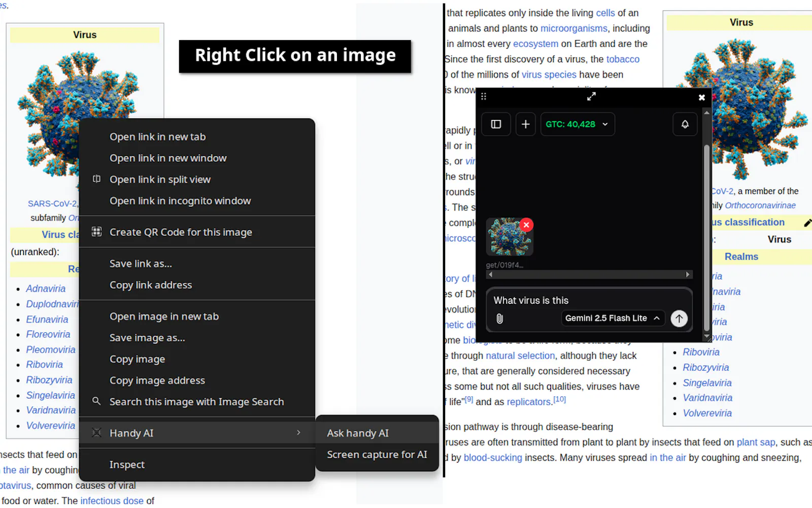Click the popup vertical scrollbar down arrow

pos(706,337)
